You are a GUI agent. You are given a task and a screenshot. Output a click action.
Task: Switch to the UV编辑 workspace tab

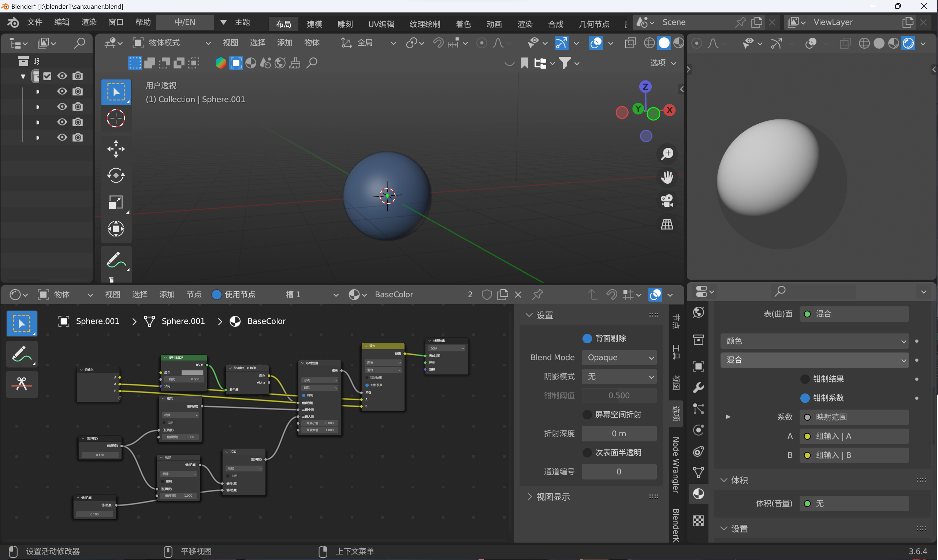(x=381, y=24)
